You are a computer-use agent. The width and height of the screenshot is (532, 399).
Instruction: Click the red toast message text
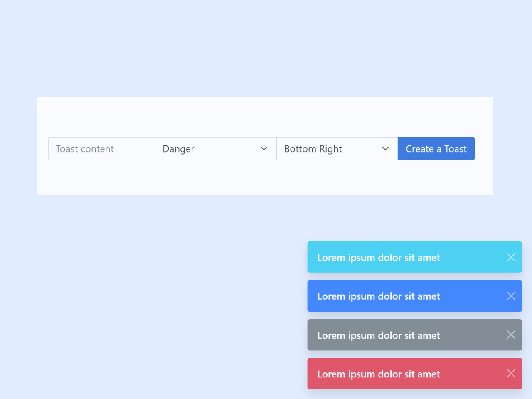(x=378, y=374)
